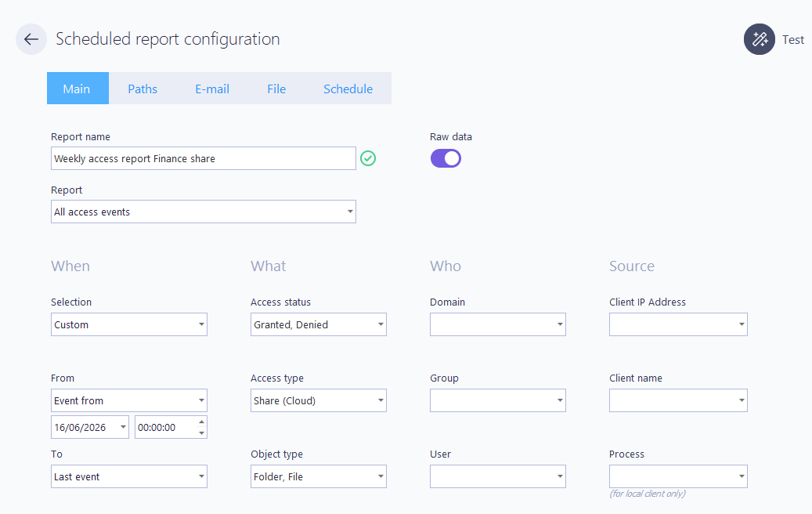This screenshot has height=514, width=812.
Task: Open the Process dropdown
Action: [x=678, y=476]
